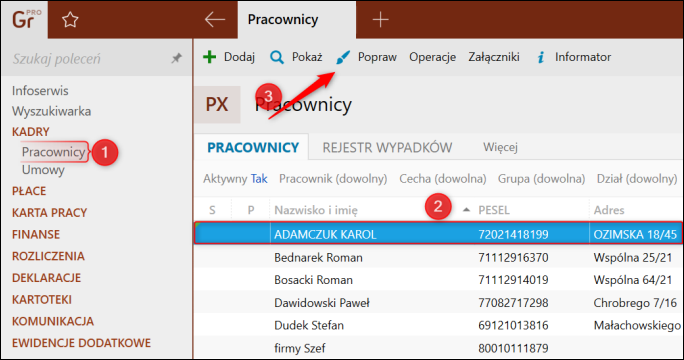This screenshot has width=684, height=360.
Task: Select Pracownicy under KADRY
Action: [x=54, y=152]
